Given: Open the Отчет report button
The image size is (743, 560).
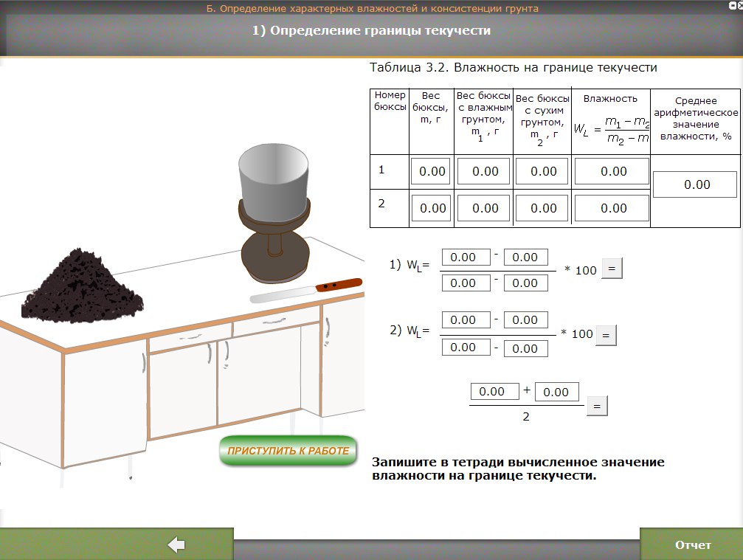Looking at the screenshot, I should [692, 545].
